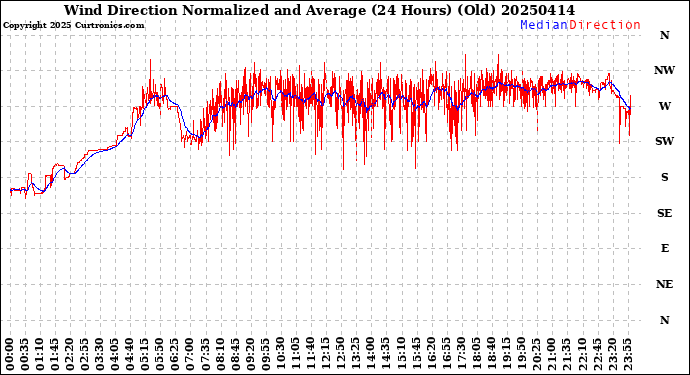Click the 08:10 time axis label
This screenshot has height=375, width=690.
(220, 354)
